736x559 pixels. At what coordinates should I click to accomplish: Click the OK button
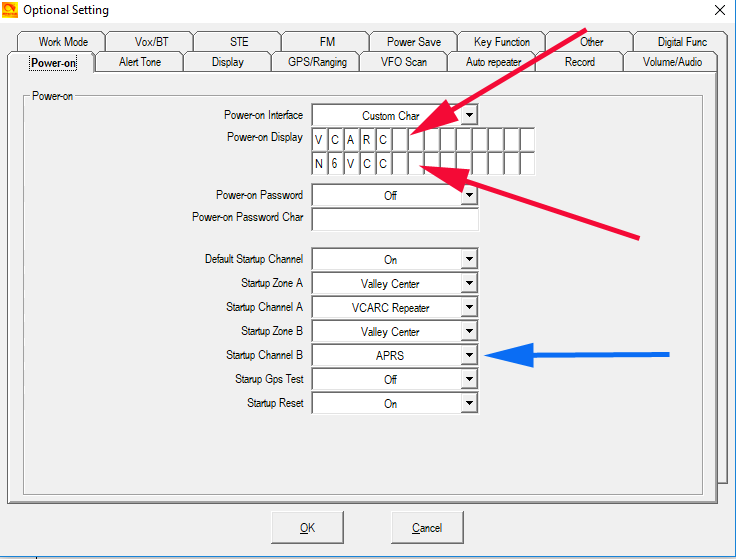pos(307,527)
